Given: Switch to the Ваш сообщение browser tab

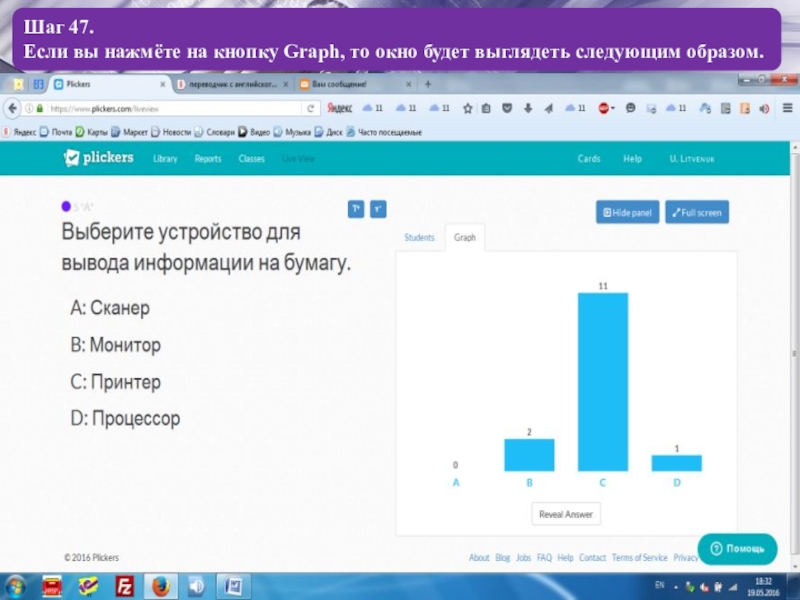Looking at the screenshot, I should click(x=355, y=84).
